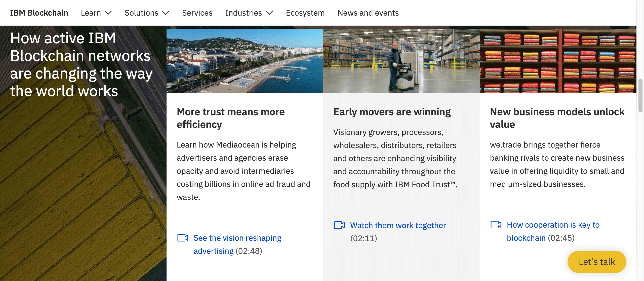Open See the vision reshaping advertising link
The width and height of the screenshot is (644, 281).
[237, 238]
